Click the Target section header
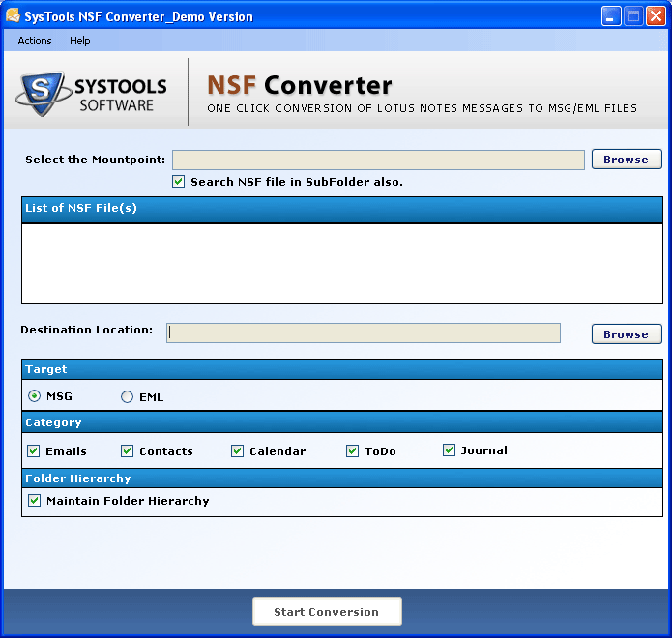The image size is (672, 638). click(342, 369)
